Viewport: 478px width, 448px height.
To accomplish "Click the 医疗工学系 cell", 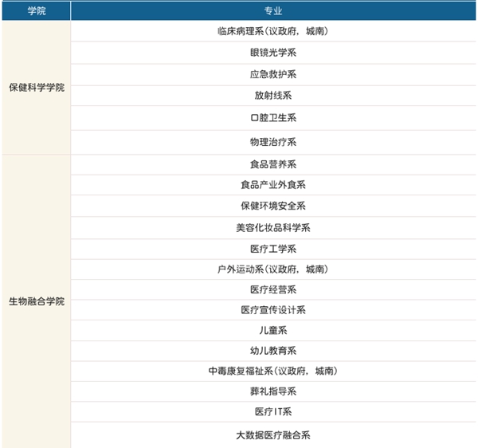I will [x=273, y=249].
